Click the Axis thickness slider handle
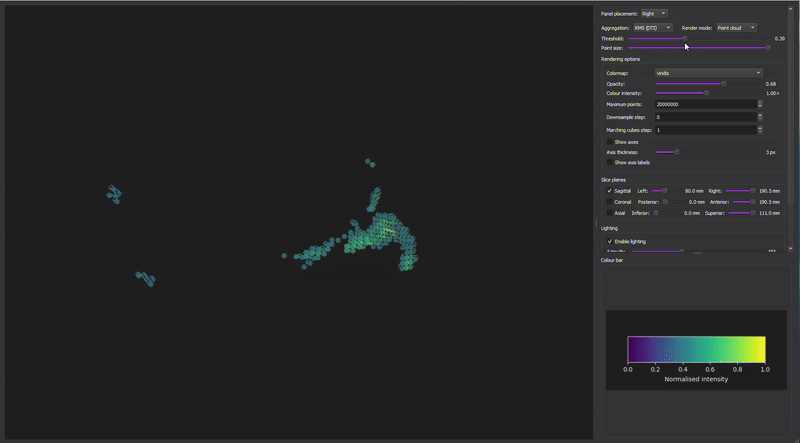The image size is (800, 443). (x=677, y=152)
